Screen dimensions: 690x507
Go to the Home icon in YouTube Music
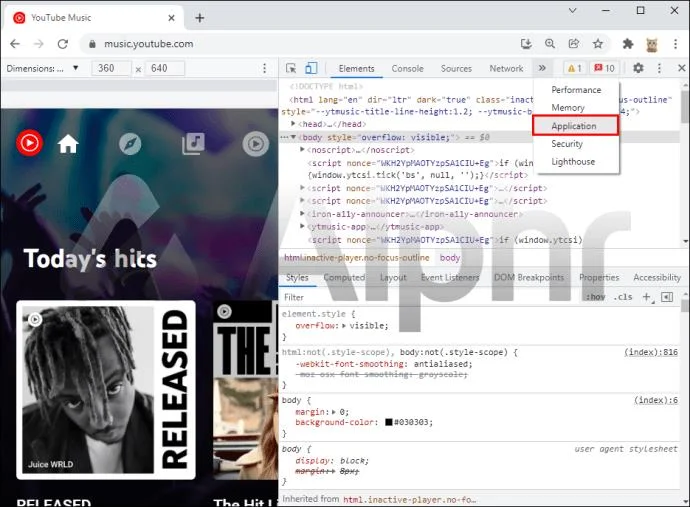(68, 143)
